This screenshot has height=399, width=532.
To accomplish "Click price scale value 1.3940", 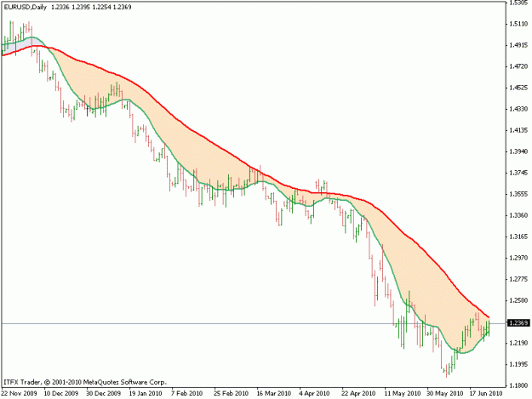I will pyautogui.click(x=518, y=151).
